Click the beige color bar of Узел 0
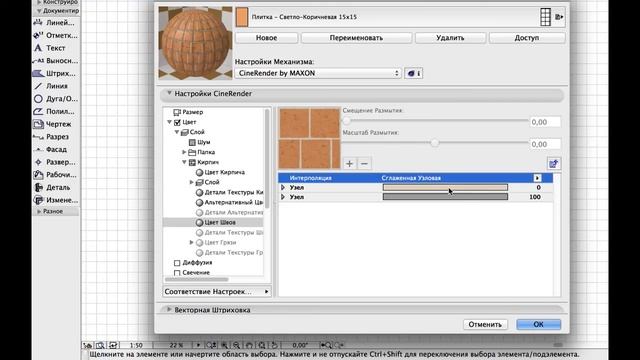Viewport: 640px width, 360px height. click(445, 187)
